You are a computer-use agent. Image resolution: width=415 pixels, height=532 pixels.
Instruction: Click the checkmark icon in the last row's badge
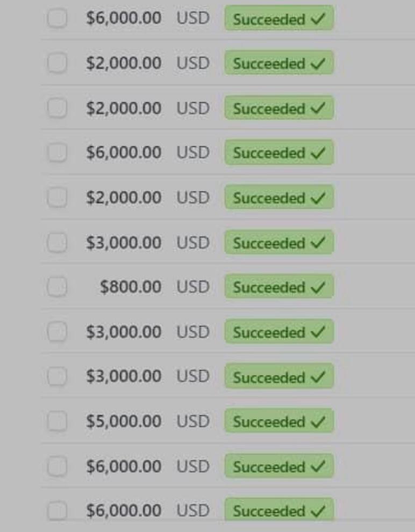point(318,510)
